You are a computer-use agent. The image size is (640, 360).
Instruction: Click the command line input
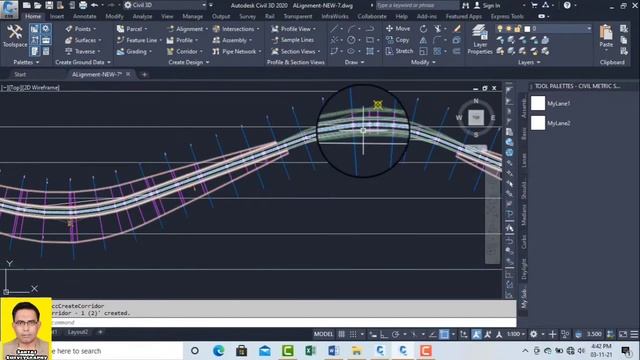tap(284, 322)
